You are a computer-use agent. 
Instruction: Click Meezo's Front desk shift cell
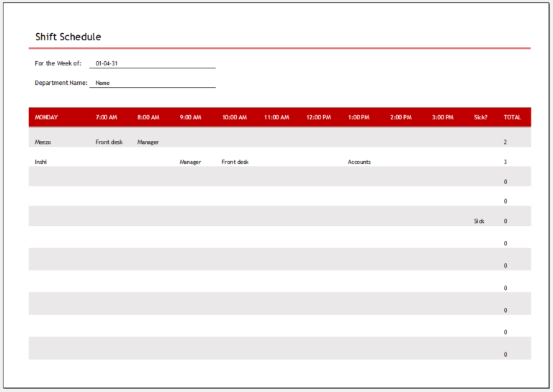coord(109,142)
